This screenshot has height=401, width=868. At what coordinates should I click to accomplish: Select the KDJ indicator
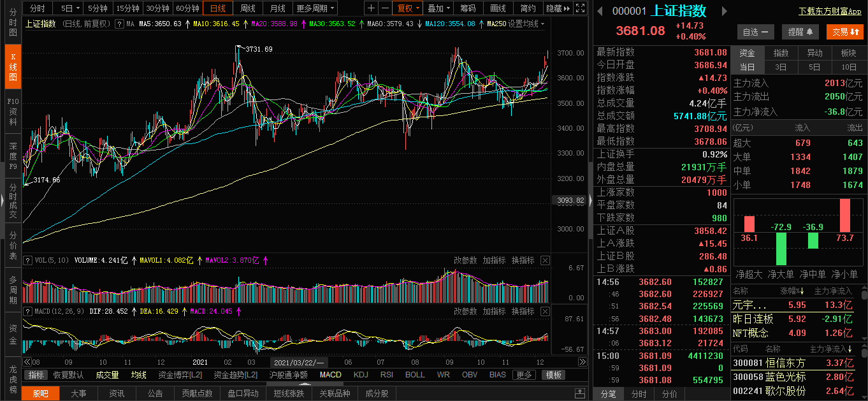tap(361, 375)
